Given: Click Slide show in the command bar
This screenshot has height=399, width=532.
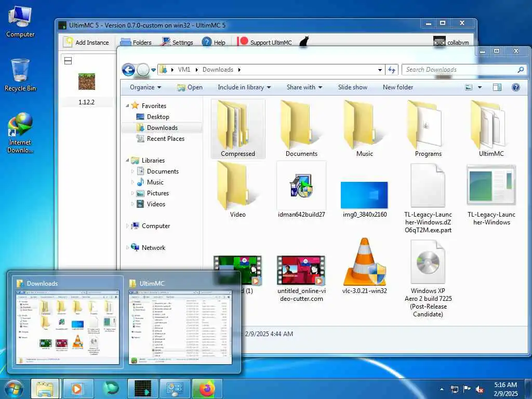Looking at the screenshot, I should 353,87.
